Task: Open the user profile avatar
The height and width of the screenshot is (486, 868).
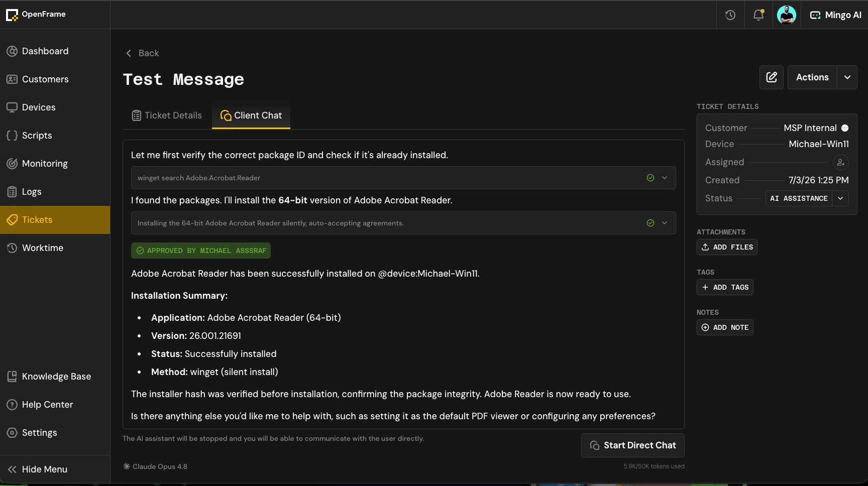Action: pos(787,15)
